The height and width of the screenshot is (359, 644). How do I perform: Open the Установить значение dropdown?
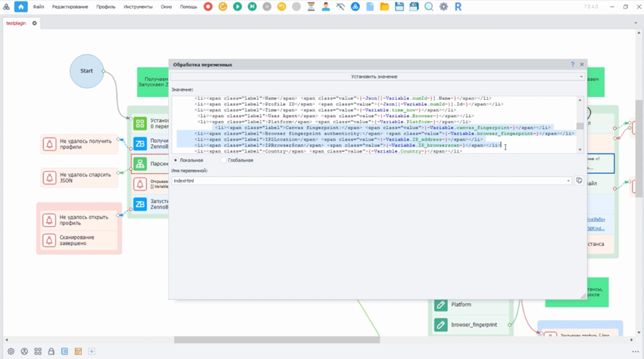(x=377, y=76)
